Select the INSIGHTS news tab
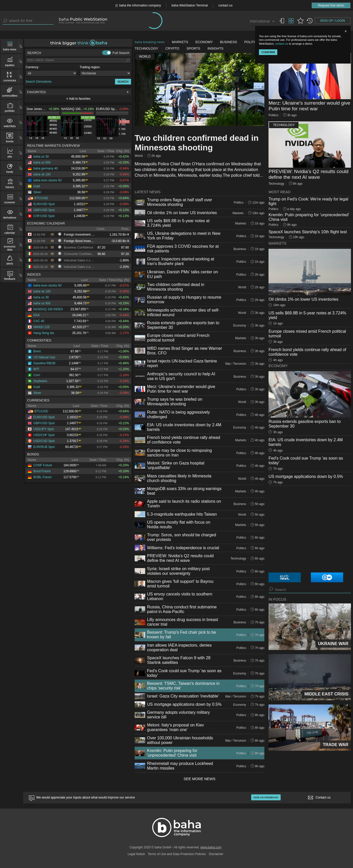This screenshot has width=353, height=868. [215, 49]
